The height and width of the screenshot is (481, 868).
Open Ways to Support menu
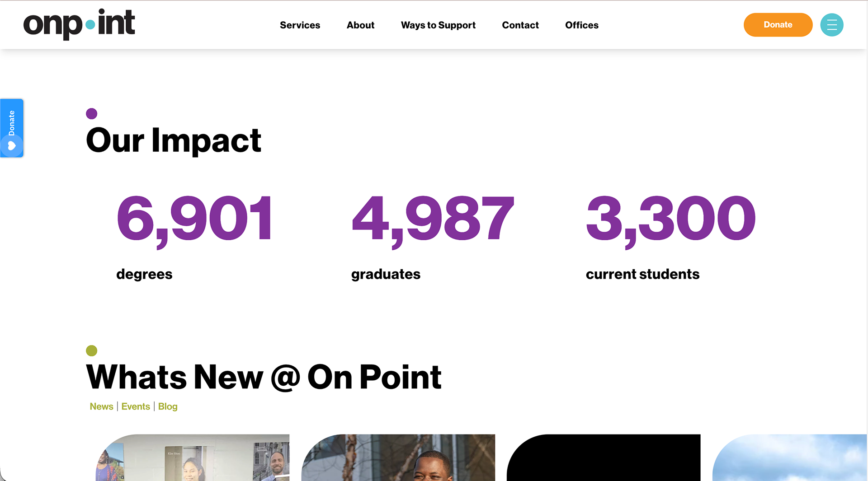438,25
